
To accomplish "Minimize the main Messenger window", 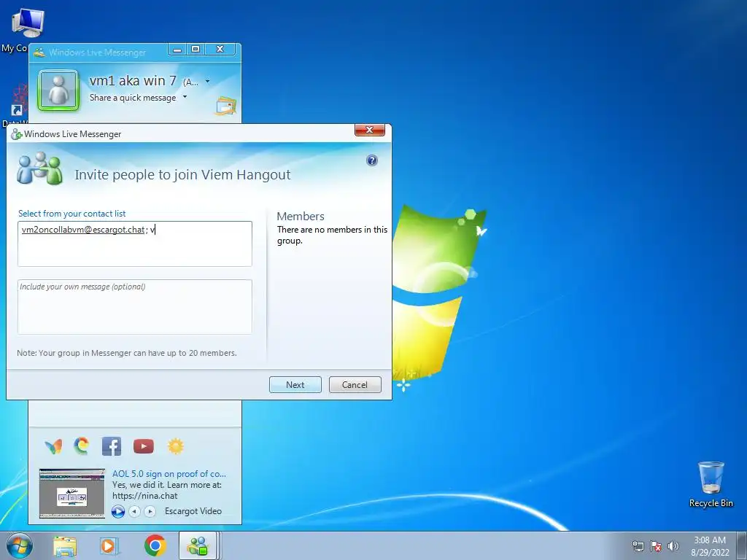I will 177,49.
